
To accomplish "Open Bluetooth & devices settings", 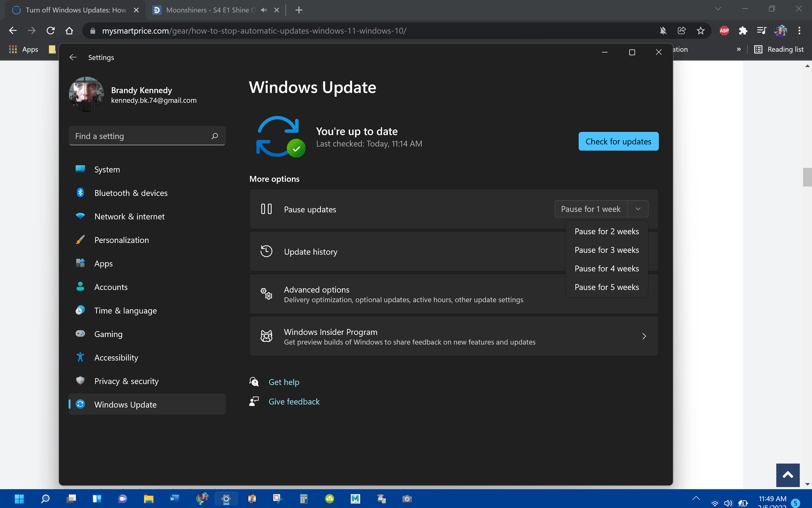I will click(x=147, y=193).
